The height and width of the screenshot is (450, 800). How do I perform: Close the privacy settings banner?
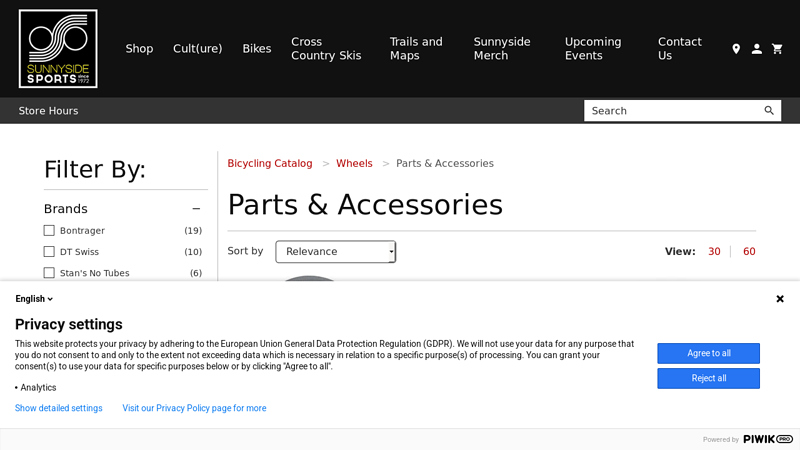[780, 299]
